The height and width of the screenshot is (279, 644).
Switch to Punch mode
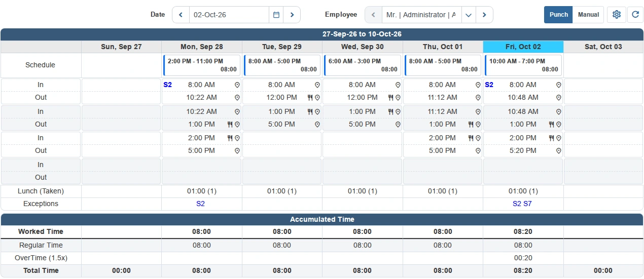558,15
